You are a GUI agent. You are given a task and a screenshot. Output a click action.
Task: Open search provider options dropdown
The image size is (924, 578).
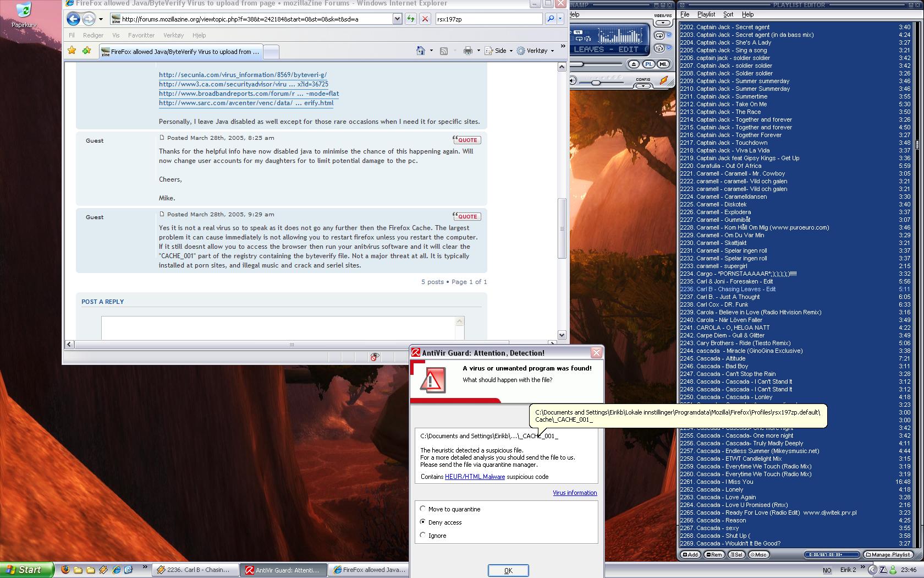560,19
